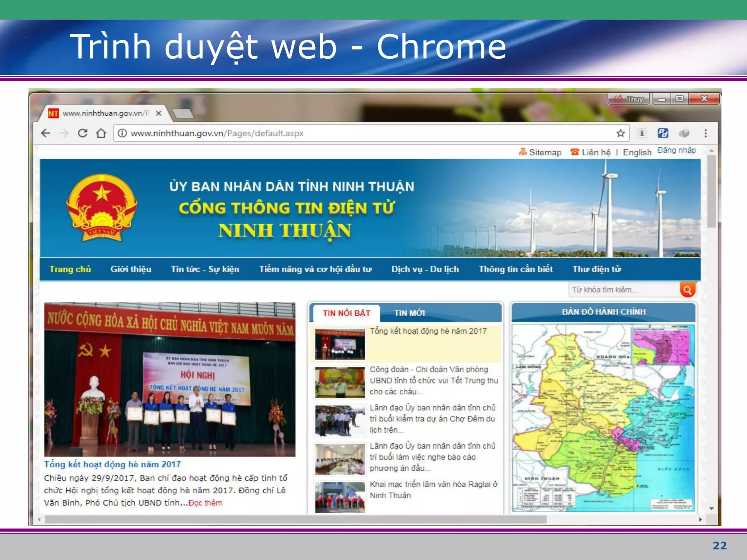Click vertical scrollbar up arrow
The width and height of the screenshot is (747, 560).
[712, 150]
